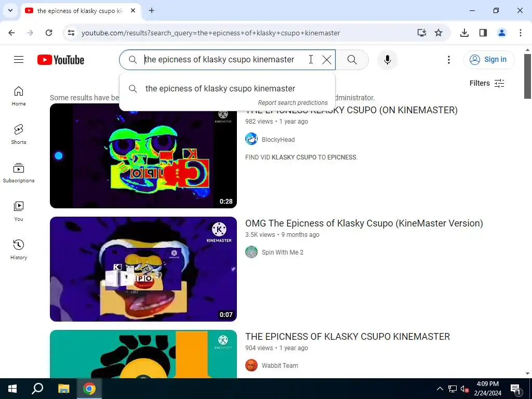
Task: Open the notification center icon
Action: point(515,389)
